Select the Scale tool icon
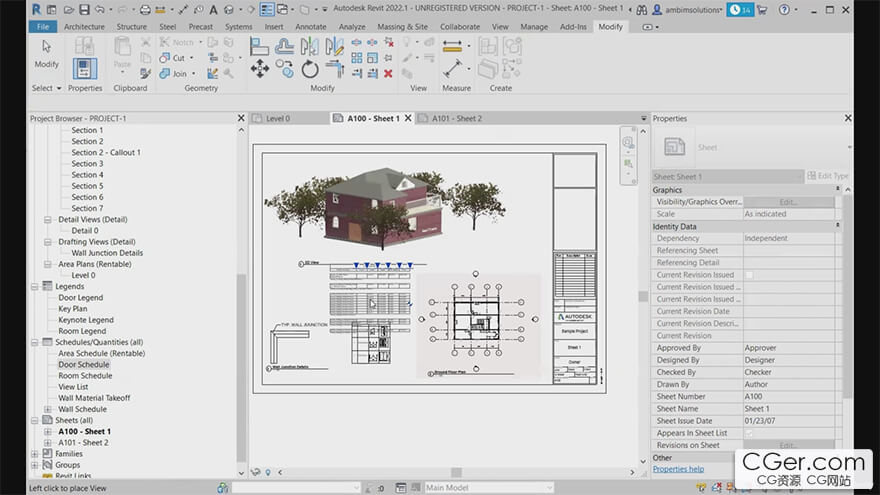This screenshot has height=495, width=880. coord(372,58)
